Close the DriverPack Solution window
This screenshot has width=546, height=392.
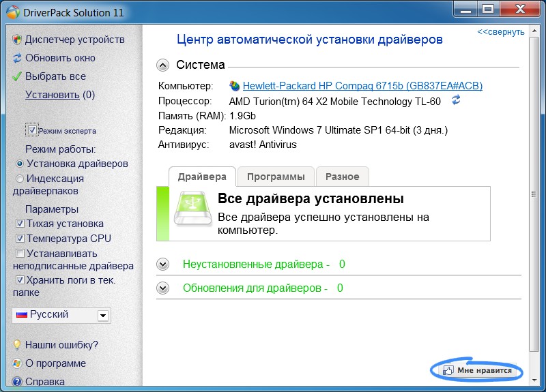pos(520,10)
